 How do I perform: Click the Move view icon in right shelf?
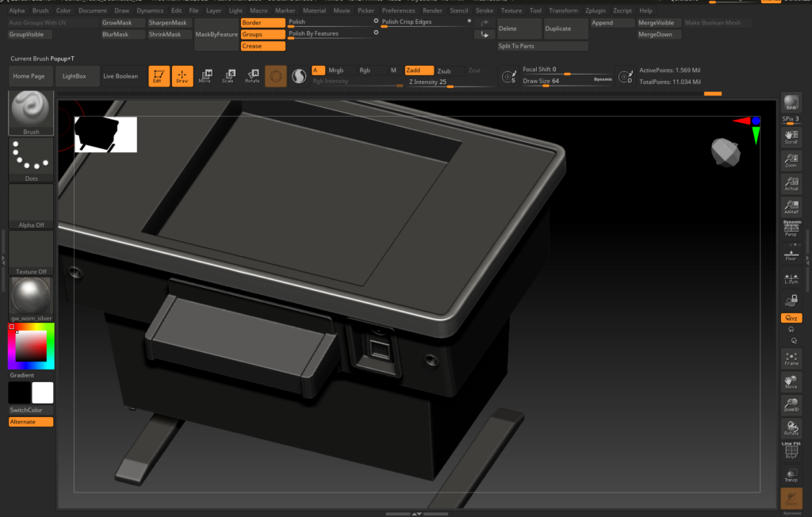point(791,381)
